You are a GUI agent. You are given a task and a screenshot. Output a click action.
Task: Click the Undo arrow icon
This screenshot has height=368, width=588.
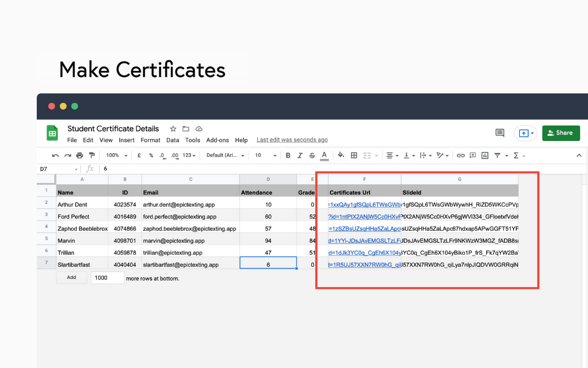(56, 155)
